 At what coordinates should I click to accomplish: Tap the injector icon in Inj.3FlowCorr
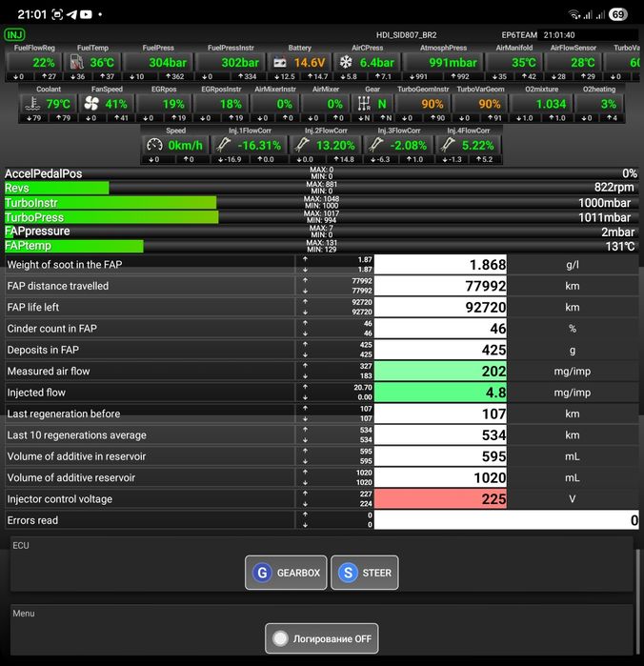(x=375, y=145)
